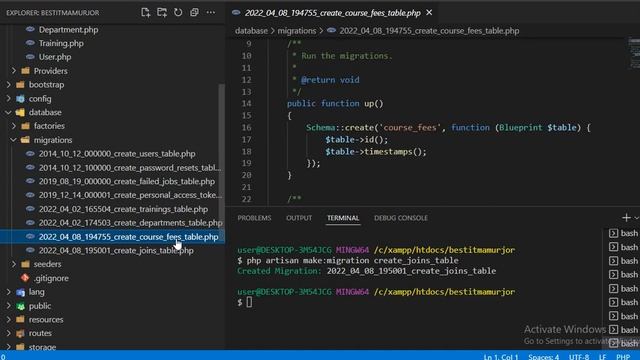The width and height of the screenshot is (640, 360).
Task: Select the Terminal panel tab
Action: tap(343, 218)
